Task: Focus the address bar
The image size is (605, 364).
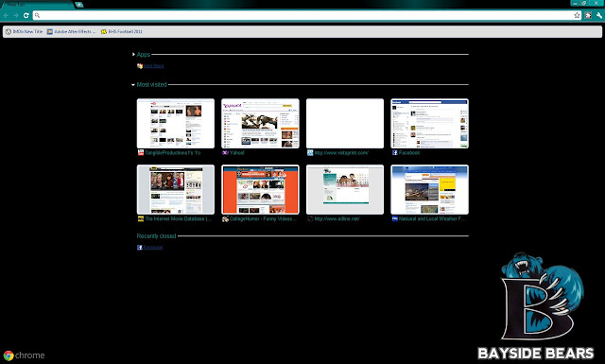Action: click(306, 15)
